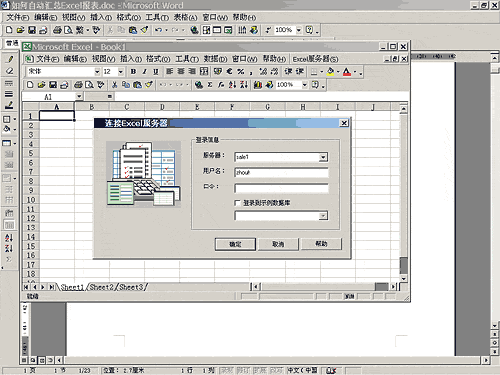Screen dimensions: 500x375
Task: Open the Excel 数据(D) menu
Action: [x=215, y=59]
